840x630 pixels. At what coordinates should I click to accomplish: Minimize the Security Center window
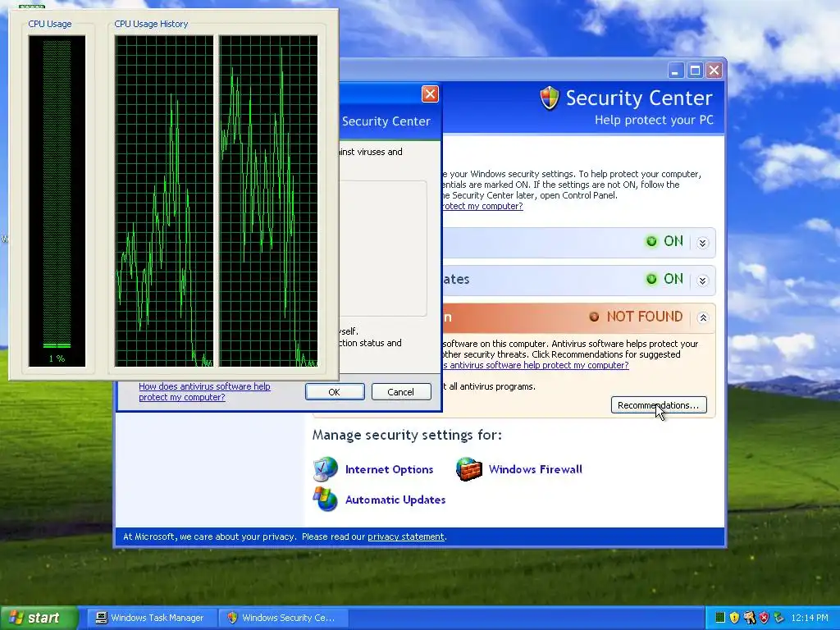pos(676,71)
